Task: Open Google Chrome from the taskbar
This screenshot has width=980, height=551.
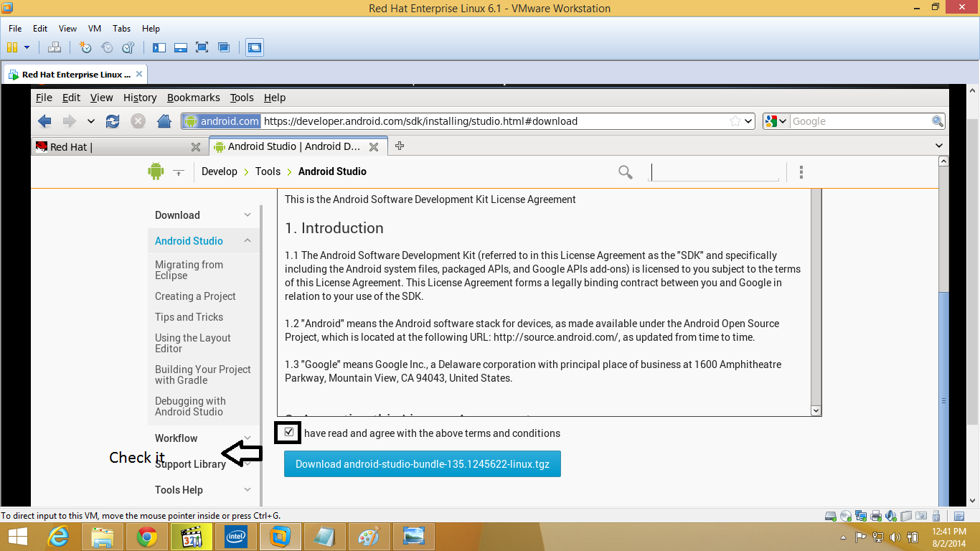Action: tap(147, 537)
